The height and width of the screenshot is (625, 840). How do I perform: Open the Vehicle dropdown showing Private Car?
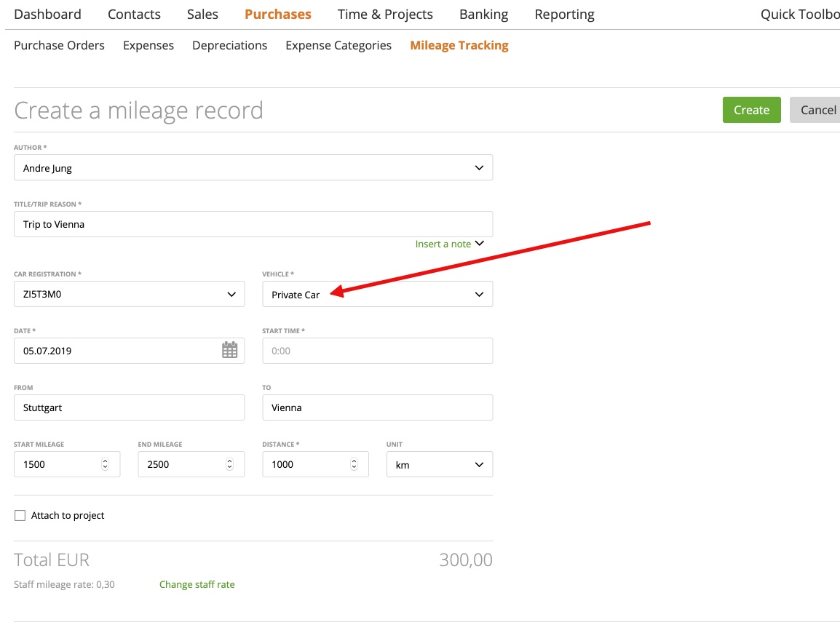tap(377, 294)
